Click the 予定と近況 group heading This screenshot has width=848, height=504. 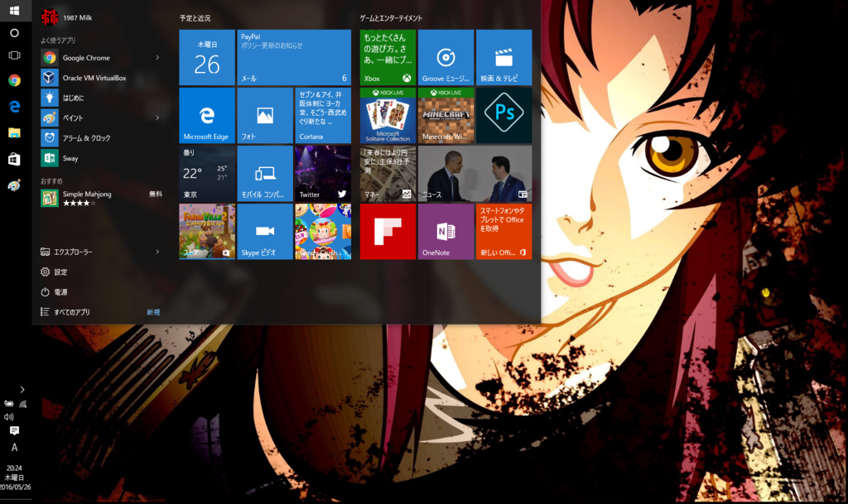195,18
